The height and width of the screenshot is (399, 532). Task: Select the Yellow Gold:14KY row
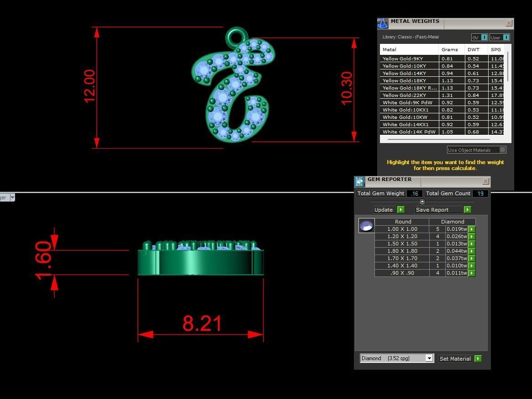click(x=442, y=73)
